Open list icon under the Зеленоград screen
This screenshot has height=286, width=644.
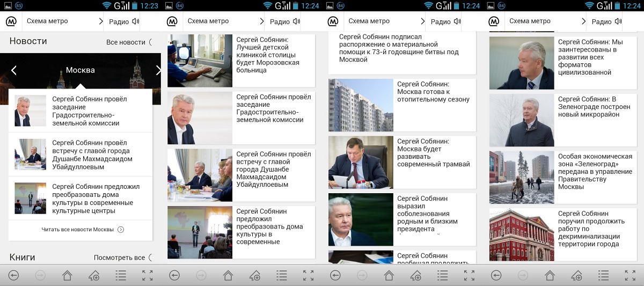pyautogui.click(x=604, y=275)
